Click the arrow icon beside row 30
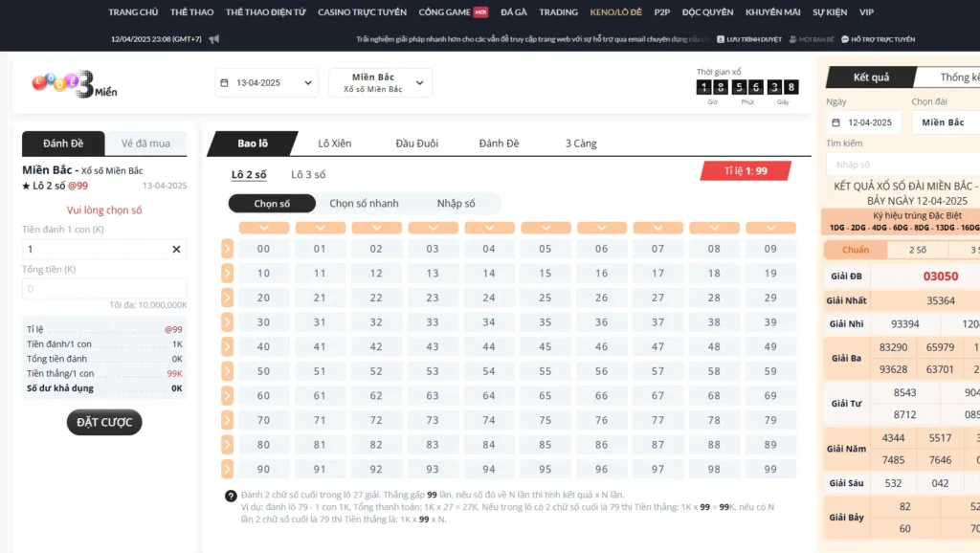Image resolution: width=980 pixels, height=553 pixels. click(x=227, y=322)
